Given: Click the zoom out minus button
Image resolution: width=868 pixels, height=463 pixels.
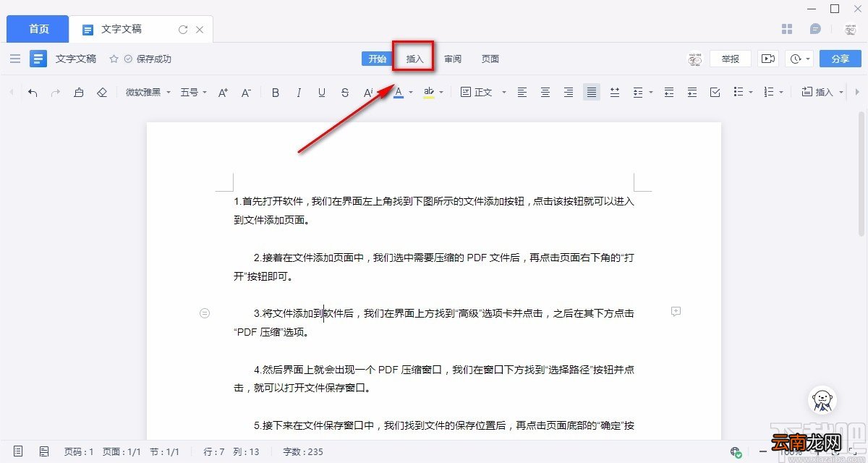Looking at the screenshot, I should click(763, 451).
